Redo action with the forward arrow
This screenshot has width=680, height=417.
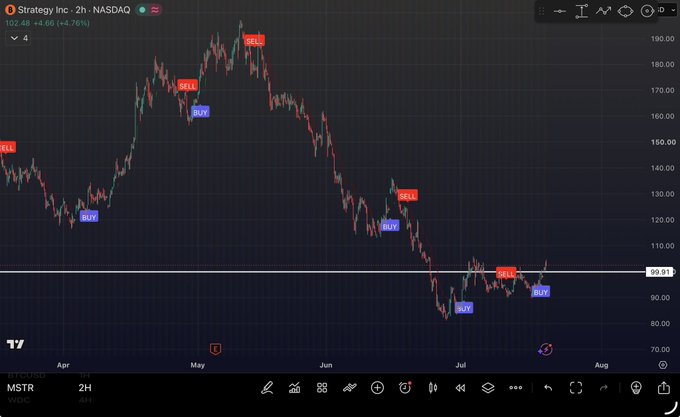click(604, 388)
